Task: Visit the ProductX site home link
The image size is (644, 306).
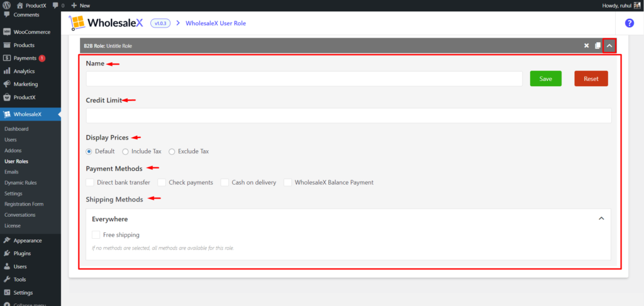Action: click(x=31, y=6)
